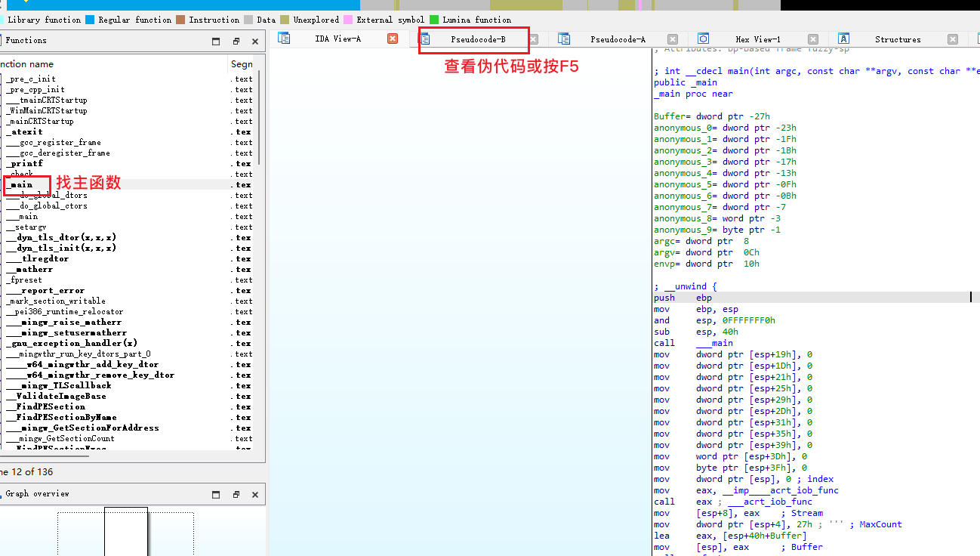Screen dimensions: 980x556
Task: Select the _printf function in the list
Action: (x=25, y=162)
